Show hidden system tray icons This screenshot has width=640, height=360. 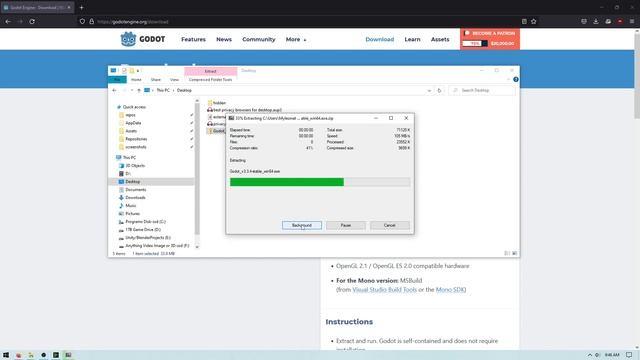point(589,355)
